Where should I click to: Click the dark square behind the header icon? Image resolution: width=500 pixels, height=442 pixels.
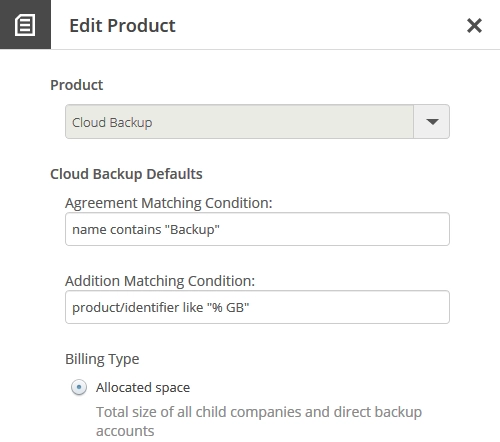pyautogui.click(x=25, y=24)
